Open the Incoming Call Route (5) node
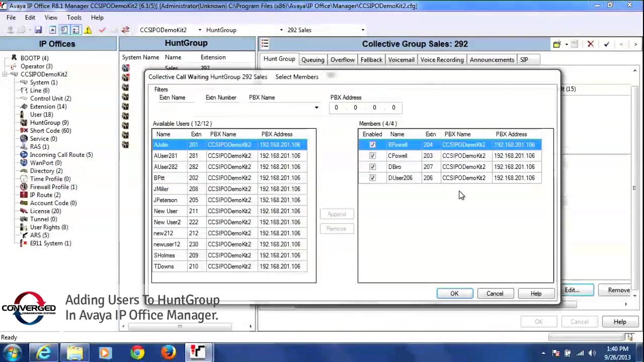644x362 pixels. click(61, 155)
